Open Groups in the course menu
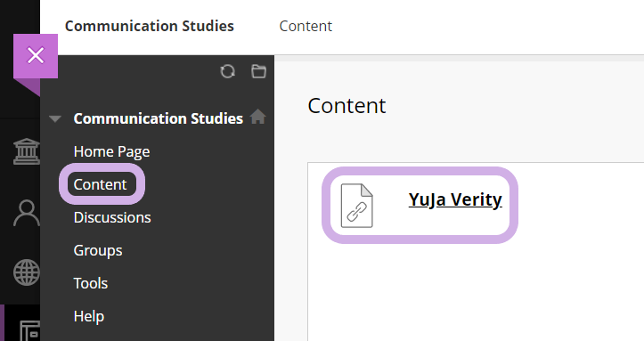This screenshot has width=644, height=341. pos(98,250)
